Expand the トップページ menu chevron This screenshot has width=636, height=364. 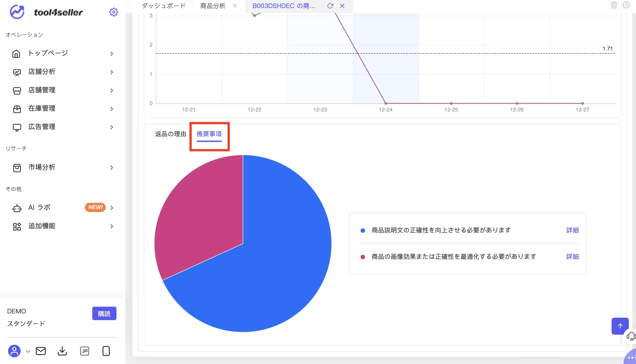[112, 54]
